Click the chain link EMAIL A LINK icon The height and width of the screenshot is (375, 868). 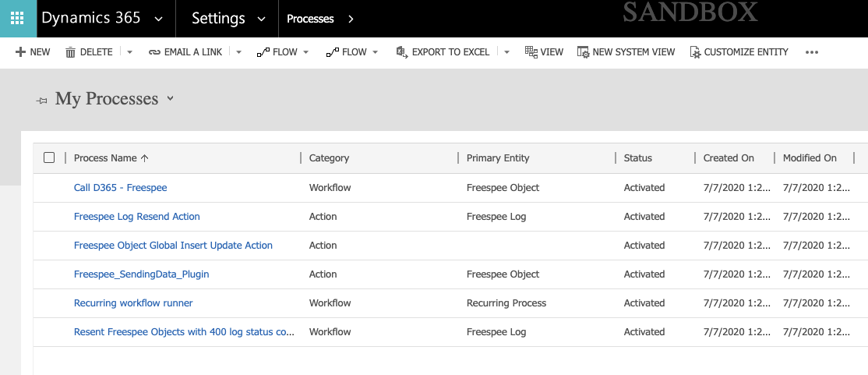(x=154, y=52)
